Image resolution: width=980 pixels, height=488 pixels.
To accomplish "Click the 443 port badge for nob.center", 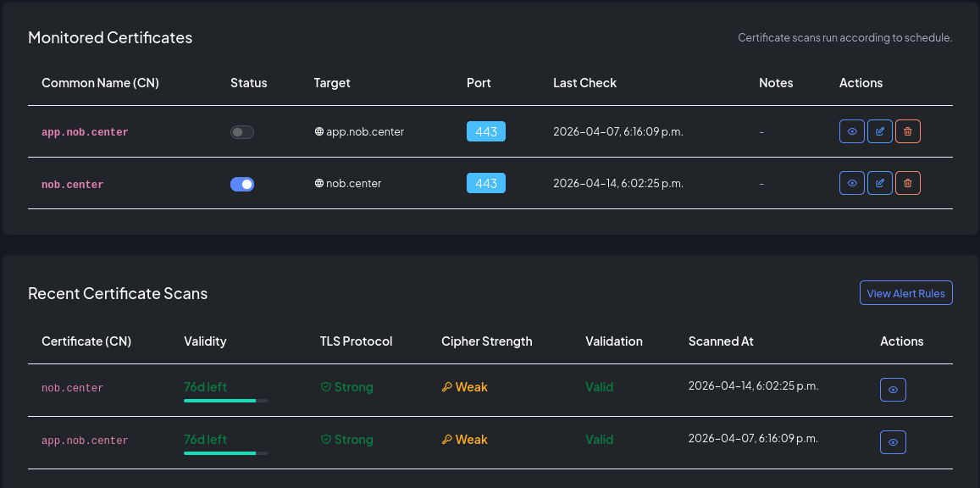I will click(486, 183).
